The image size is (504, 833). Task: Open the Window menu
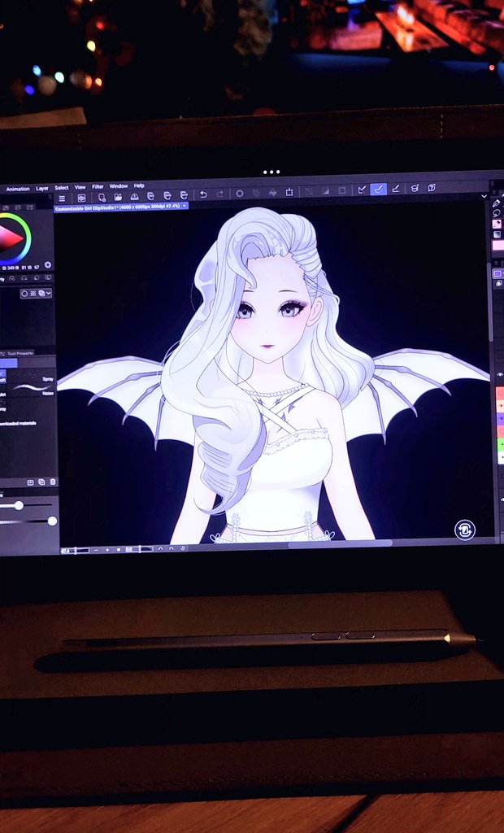click(x=119, y=186)
